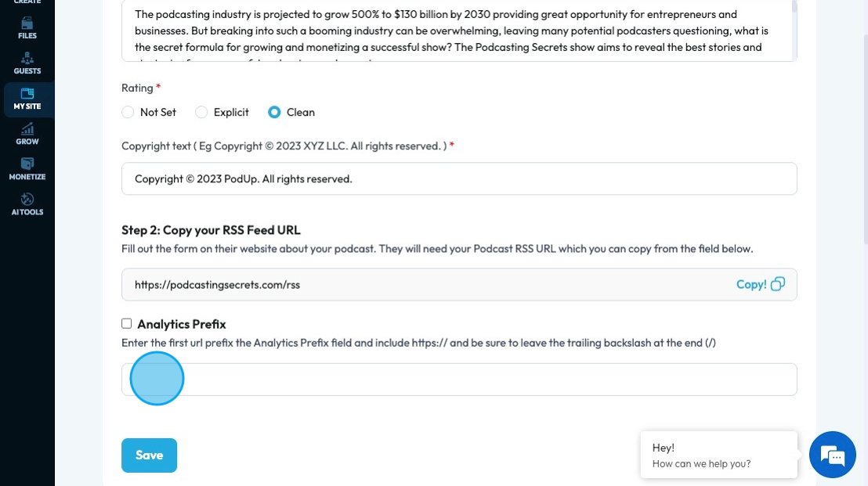
Task: Click the Save button
Action: point(149,455)
